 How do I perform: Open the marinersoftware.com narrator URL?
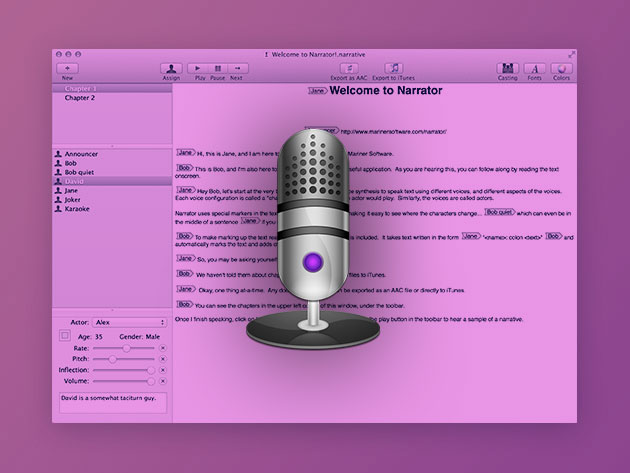pos(393,131)
